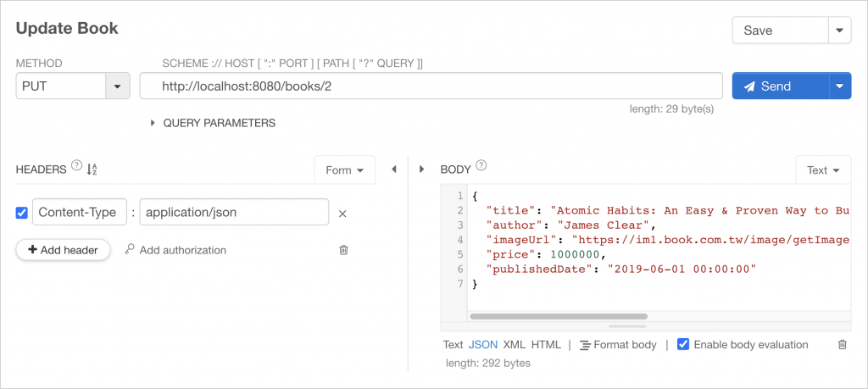Sort headers alphabetically with the A-Z icon

pyautogui.click(x=92, y=169)
